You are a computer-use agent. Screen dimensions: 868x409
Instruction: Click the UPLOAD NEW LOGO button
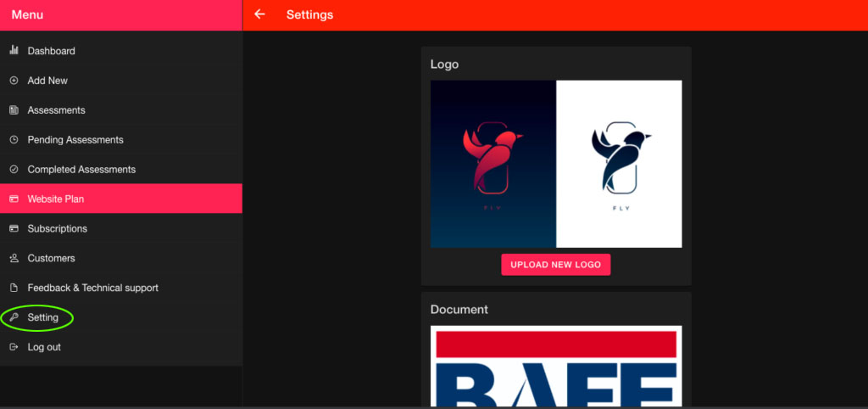click(556, 265)
